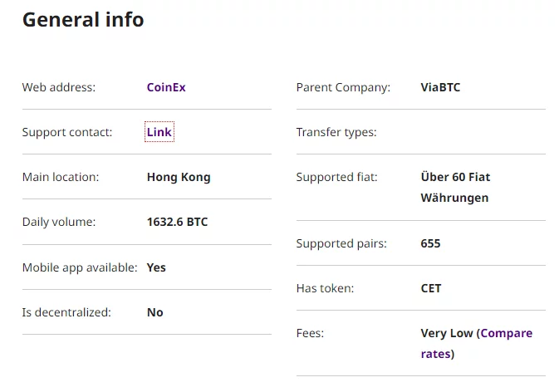
Task: Click the 'General info' heading
Action: [83, 20]
